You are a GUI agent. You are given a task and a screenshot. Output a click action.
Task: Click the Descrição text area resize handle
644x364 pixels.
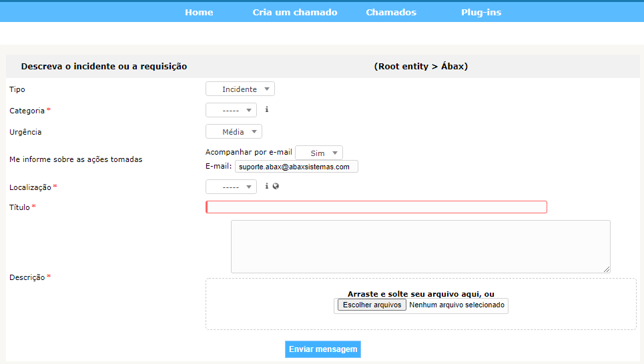[607, 269]
